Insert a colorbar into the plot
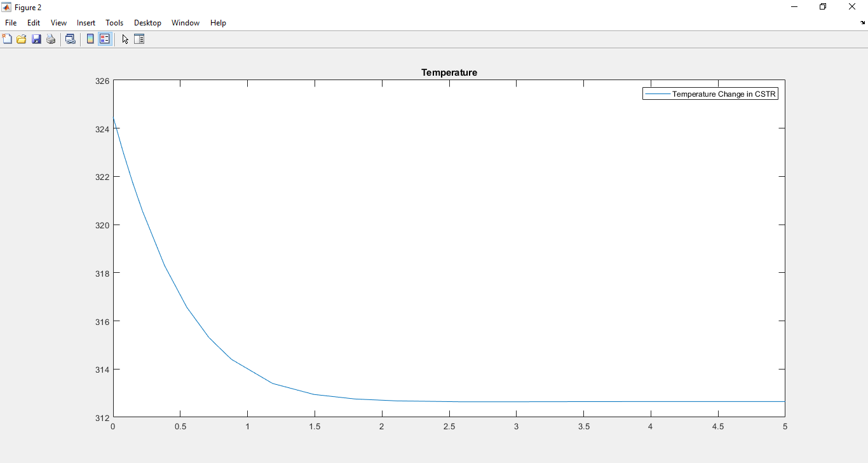This screenshot has height=463, width=868. pos(90,39)
